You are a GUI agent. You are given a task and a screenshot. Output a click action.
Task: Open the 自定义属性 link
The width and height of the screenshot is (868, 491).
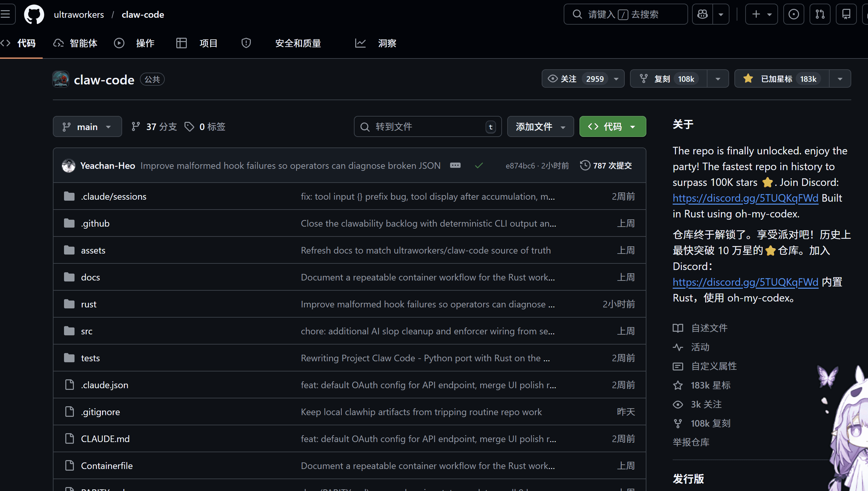click(705, 366)
